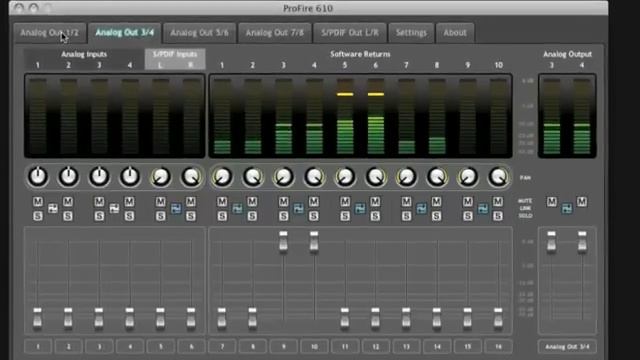Click the Analog Input 1 fader handle
This screenshot has width=640, height=360.
pyautogui.click(x=38, y=318)
